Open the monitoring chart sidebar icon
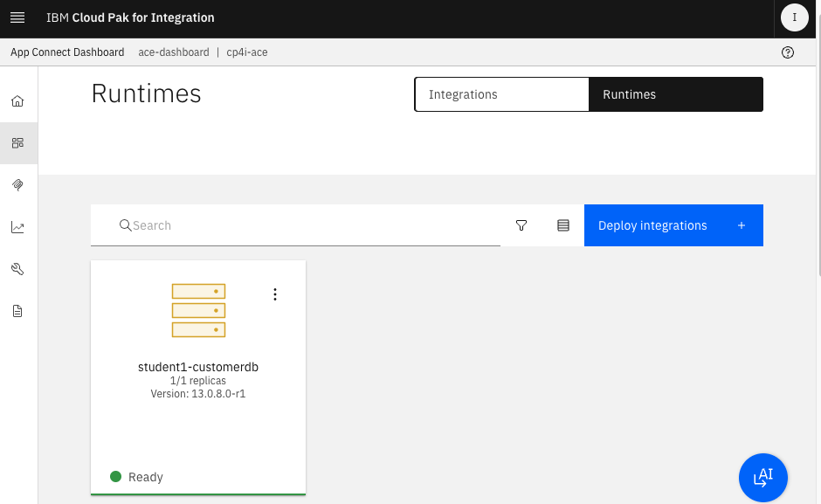The height and width of the screenshot is (504, 821). click(17, 227)
